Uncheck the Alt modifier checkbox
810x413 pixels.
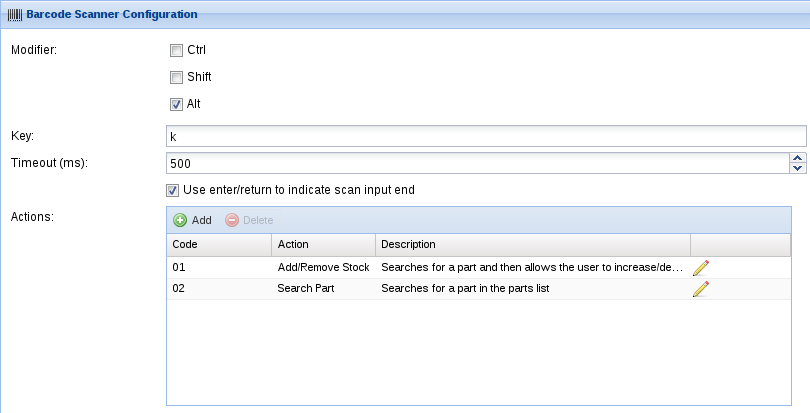tap(176, 104)
